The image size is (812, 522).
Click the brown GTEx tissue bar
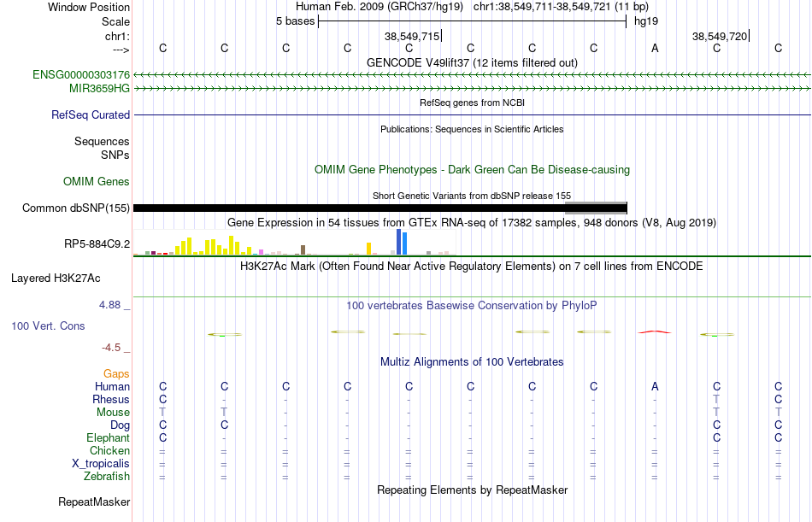[303, 249]
